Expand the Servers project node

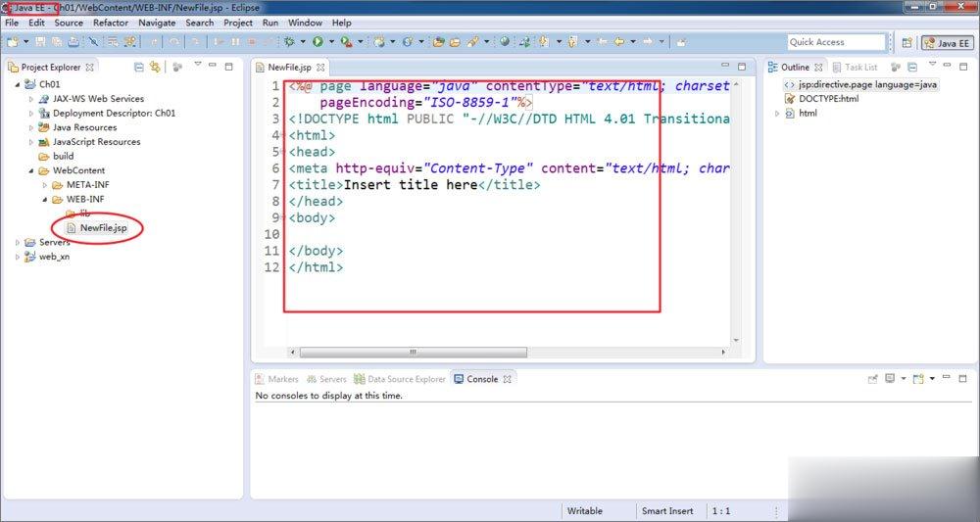(18, 242)
